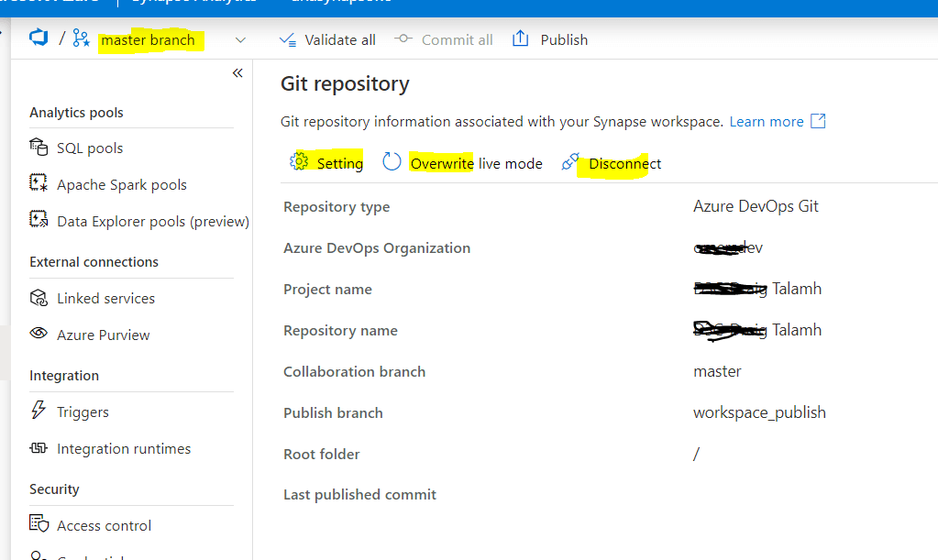
Task: Collapse the left navigation pane
Action: pos(237,73)
